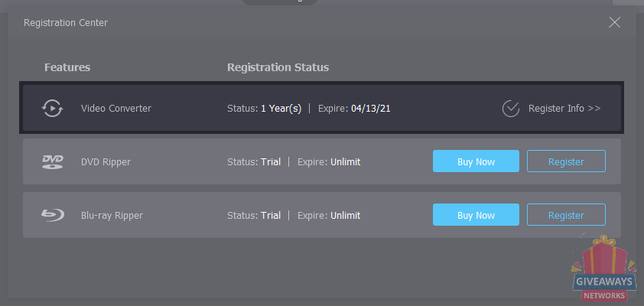The width and height of the screenshot is (644, 306).
Task: Click the Features column header
Action: pyautogui.click(x=67, y=67)
